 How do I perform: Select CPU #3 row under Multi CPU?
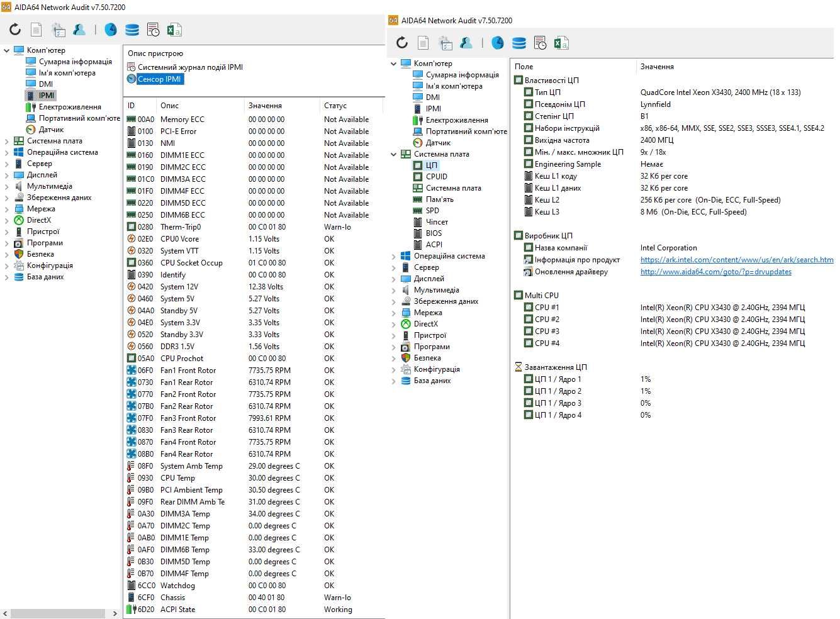pos(673,332)
